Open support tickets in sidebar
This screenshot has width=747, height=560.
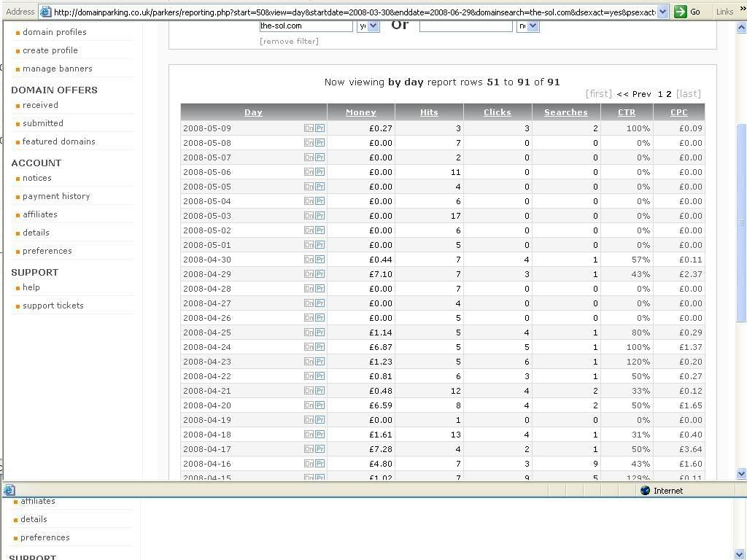click(x=53, y=306)
